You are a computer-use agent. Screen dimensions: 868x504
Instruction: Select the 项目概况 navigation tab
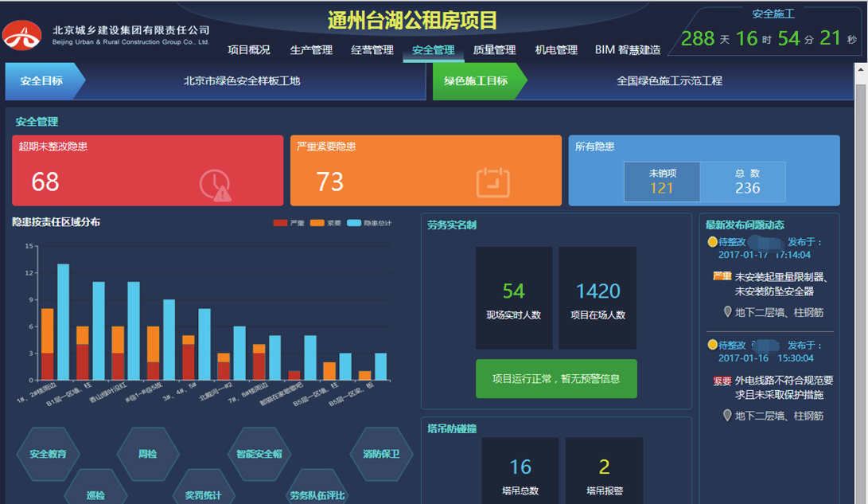pyautogui.click(x=249, y=50)
